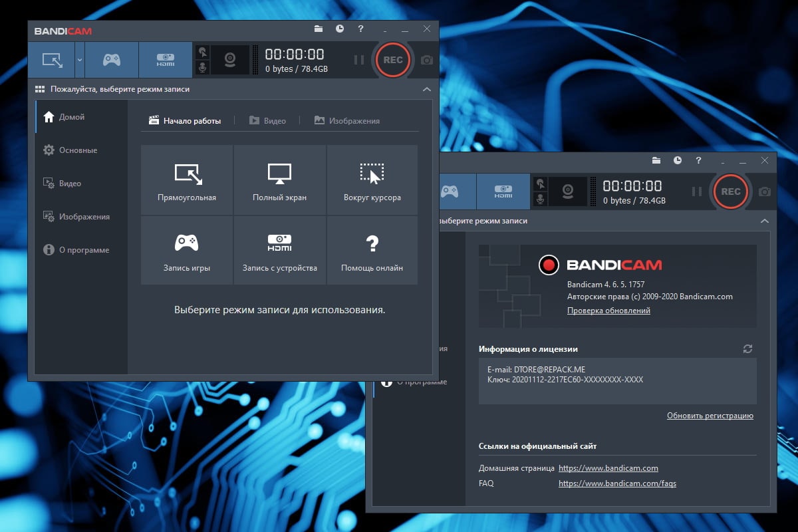Toggle webcam overlay icon in back window
The height and width of the screenshot is (532, 798).
point(568,192)
